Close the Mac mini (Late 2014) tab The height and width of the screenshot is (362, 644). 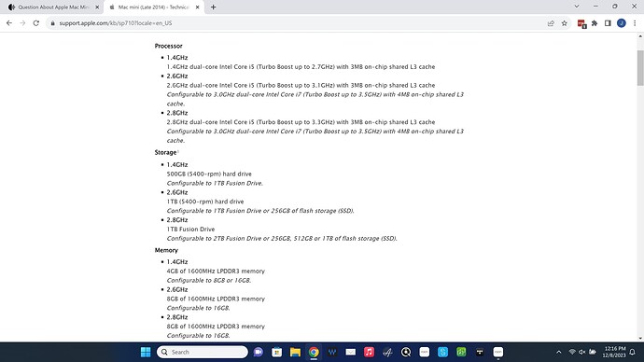coord(198,7)
